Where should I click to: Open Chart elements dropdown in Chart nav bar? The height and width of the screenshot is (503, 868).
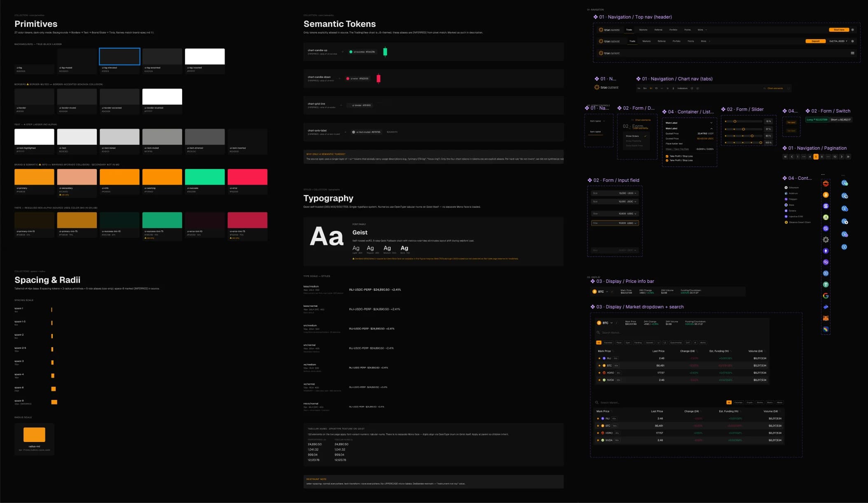point(773,88)
